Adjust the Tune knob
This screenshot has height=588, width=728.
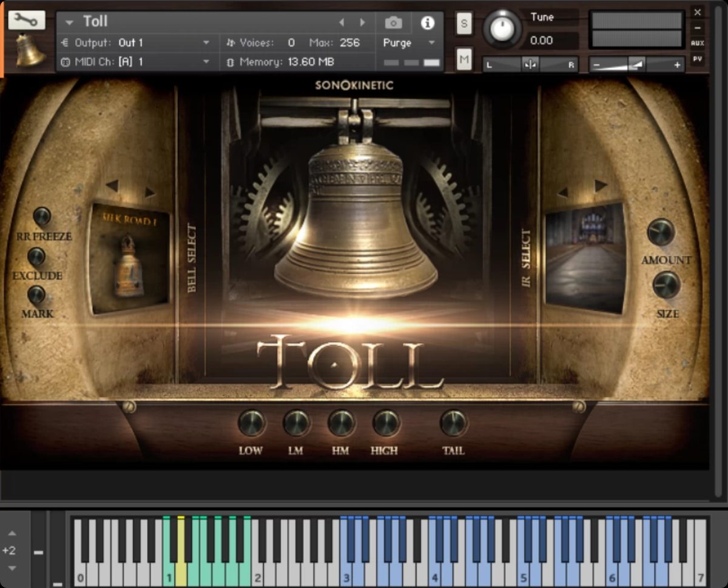click(502, 28)
